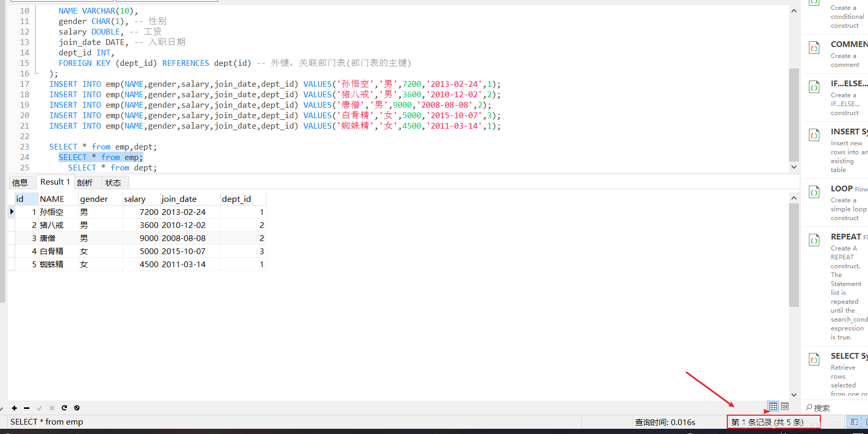
Task: Click the 'SELECT * from dept;' line
Action: pyautogui.click(x=112, y=168)
